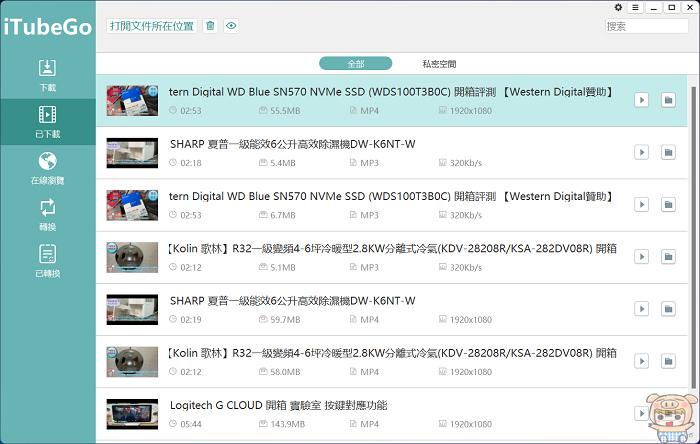
Task: Click the Logitech G CLOUD video thumbnail
Action: (132, 414)
